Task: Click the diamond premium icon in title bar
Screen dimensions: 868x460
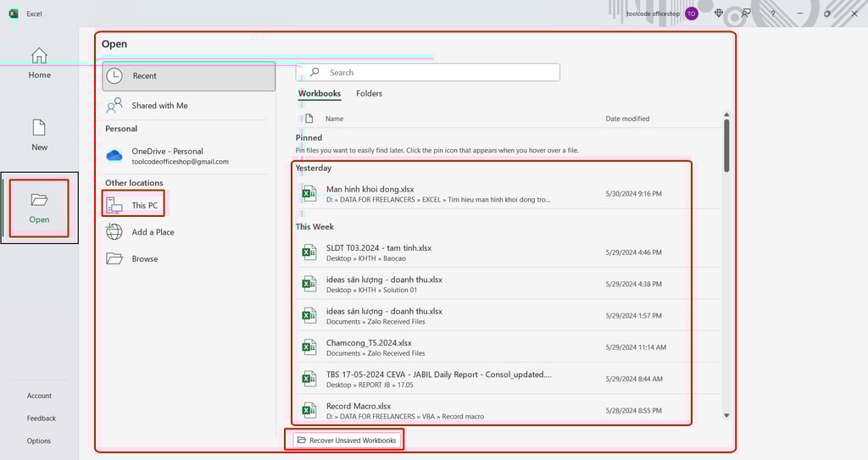Action: 719,14
